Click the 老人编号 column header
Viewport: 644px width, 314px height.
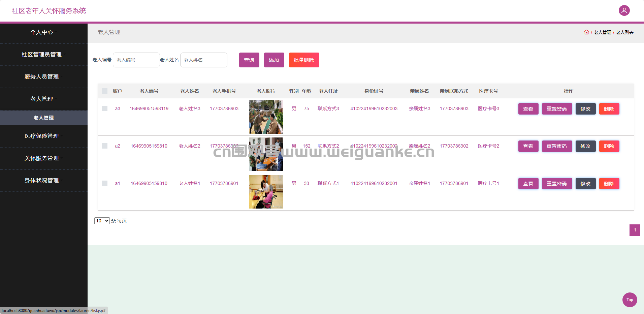click(149, 91)
